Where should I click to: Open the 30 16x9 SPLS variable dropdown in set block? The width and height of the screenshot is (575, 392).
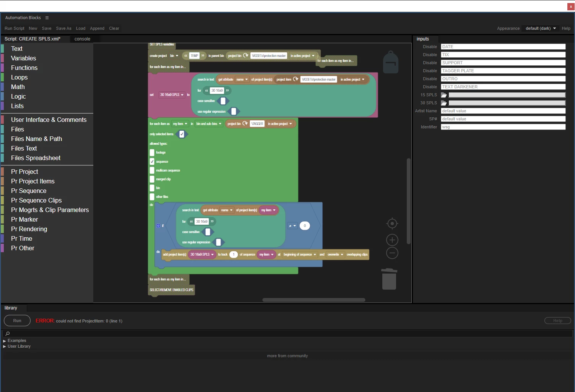[172, 95]
